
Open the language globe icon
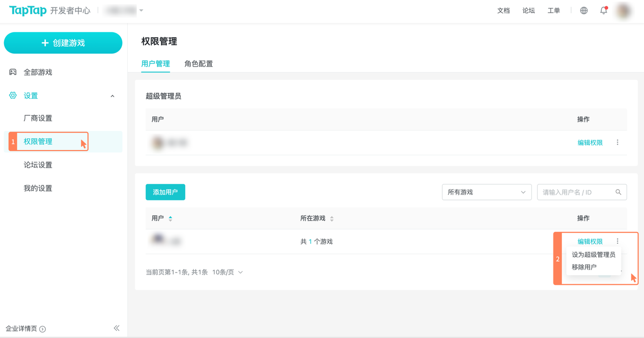(x=584, y=11)
